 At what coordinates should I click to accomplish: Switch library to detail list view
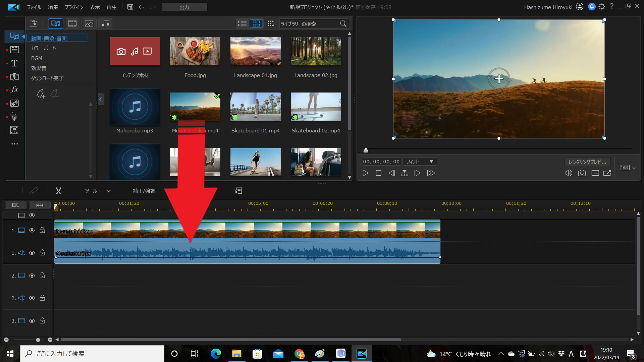coord(242,23)
